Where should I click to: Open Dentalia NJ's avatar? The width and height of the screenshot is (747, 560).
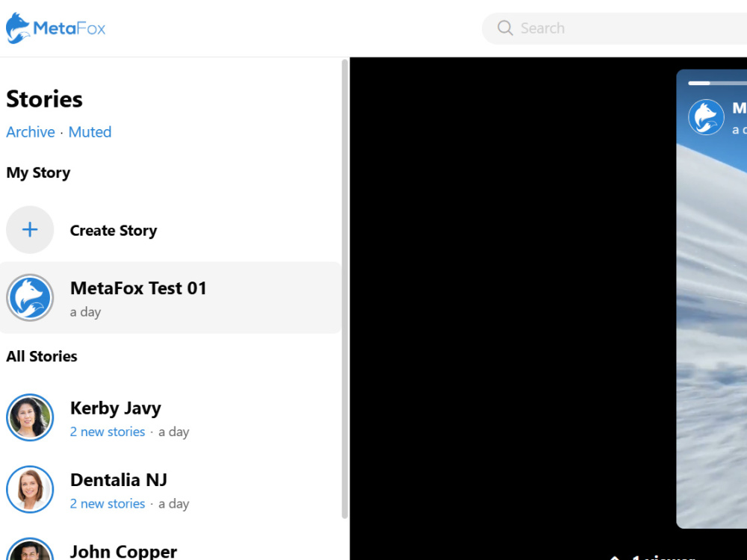pos(30,489)
